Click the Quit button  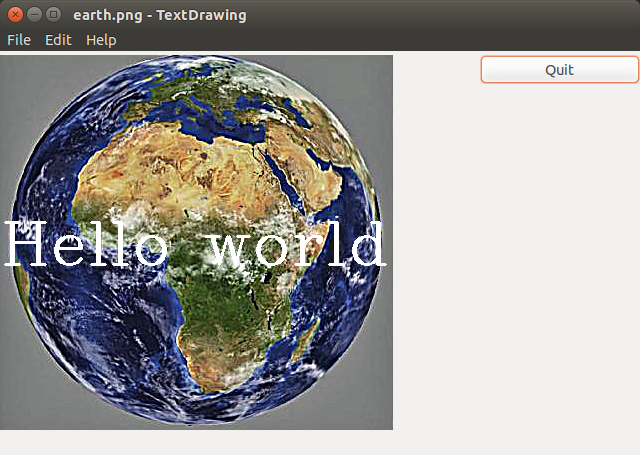[560, 70]
